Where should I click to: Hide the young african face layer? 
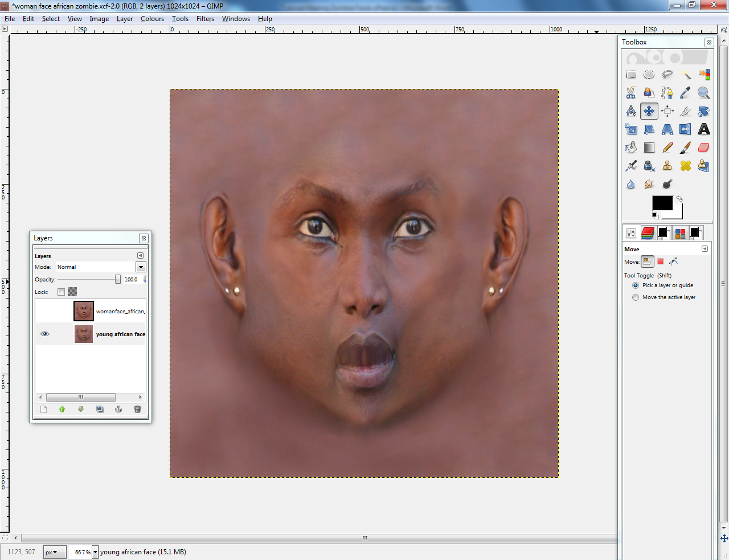[45, 334]
